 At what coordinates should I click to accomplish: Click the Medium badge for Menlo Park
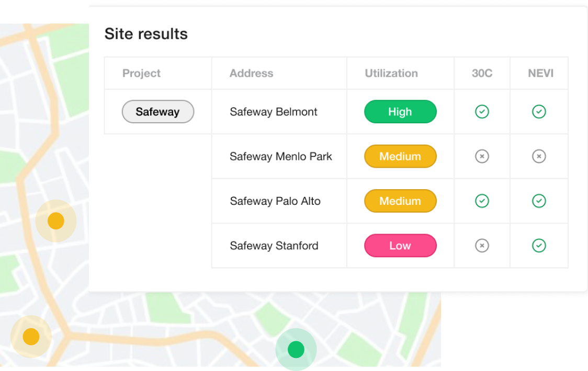pos(400,156)
